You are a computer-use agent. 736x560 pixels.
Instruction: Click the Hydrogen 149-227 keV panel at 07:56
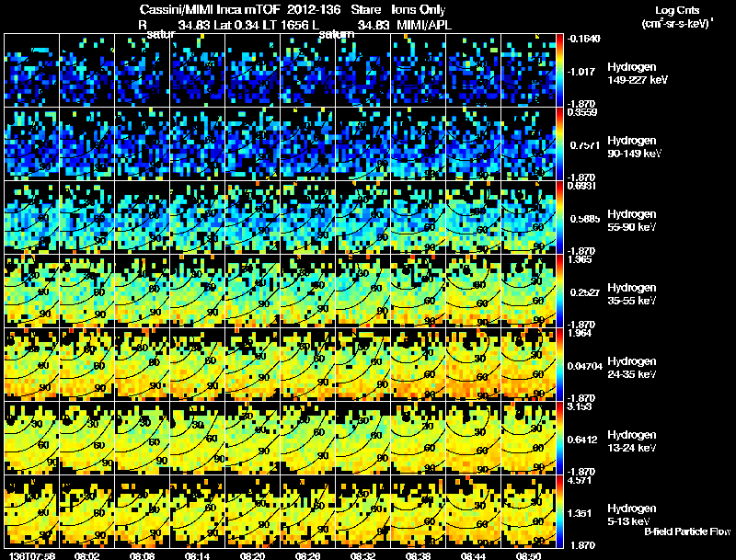pyautogui.click(x=31, y=71)
